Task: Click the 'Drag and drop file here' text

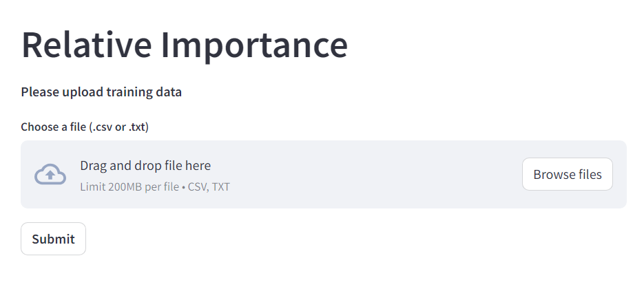Action: [x=145, y=166]
